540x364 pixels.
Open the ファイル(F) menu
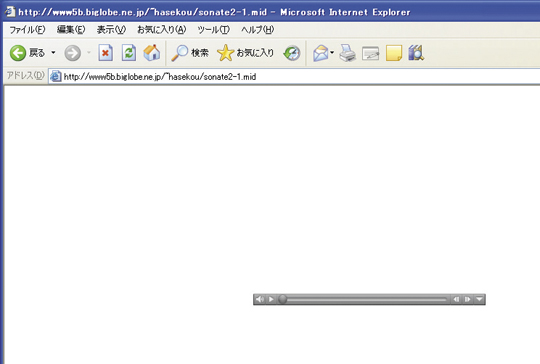(x=27, y=30)
